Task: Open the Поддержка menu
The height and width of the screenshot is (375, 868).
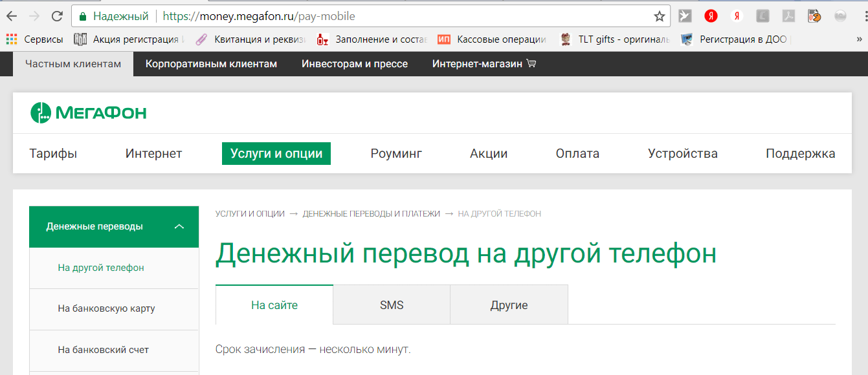Action: tap(801, 154)
